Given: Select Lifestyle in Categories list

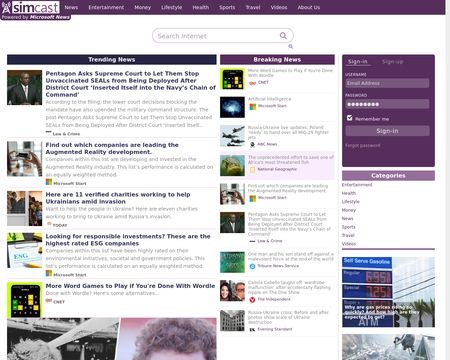Looking at the screenshot, I should (351, 202).
